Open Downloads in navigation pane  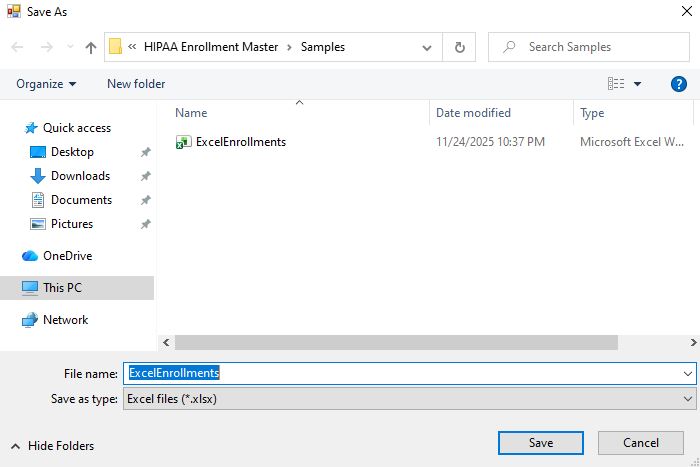point(80,176)
